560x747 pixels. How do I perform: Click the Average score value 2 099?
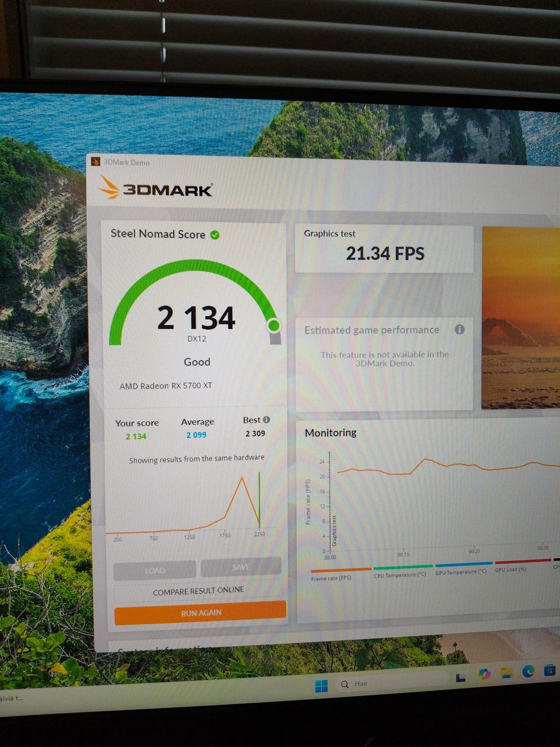tap(197, 435)
